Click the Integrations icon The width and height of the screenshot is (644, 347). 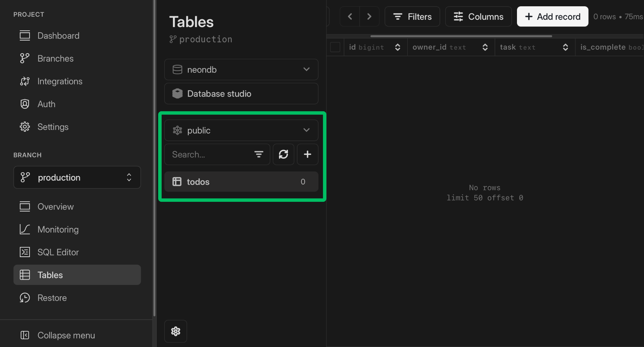click(x=25, y=81)
